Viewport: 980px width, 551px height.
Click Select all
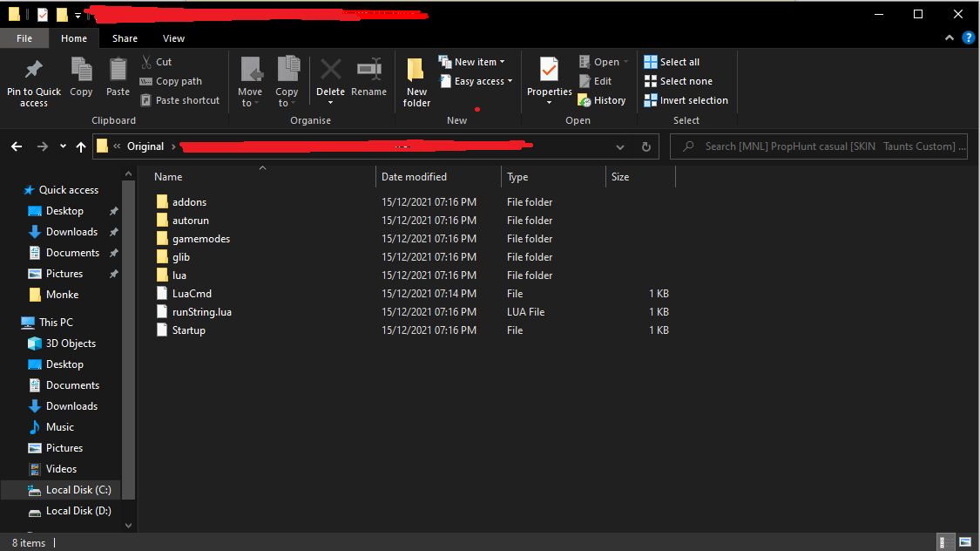[x=672, y=62]
